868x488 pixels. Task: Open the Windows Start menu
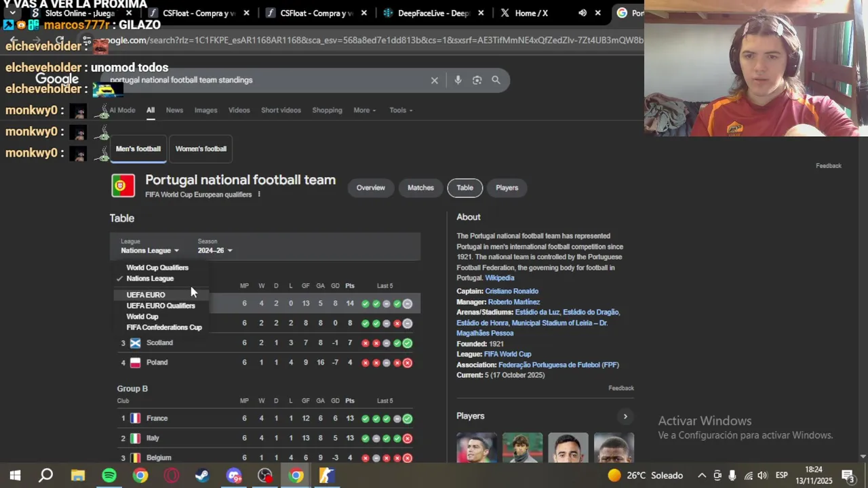(x=15, y=476)
